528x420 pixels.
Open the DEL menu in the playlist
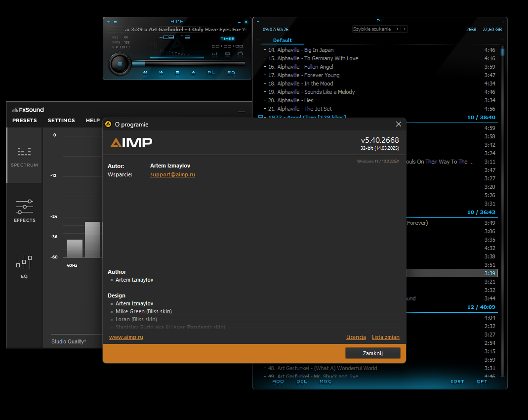tap(302, 381)
